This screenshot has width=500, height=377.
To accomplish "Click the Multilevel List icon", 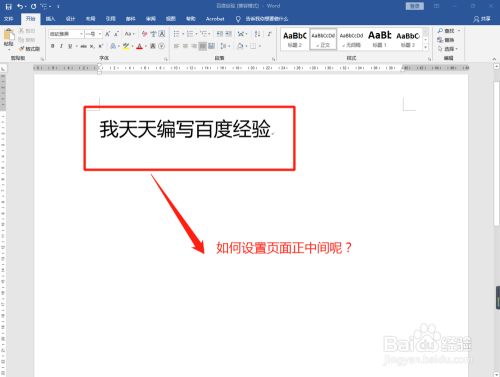I will coord(204,34).
